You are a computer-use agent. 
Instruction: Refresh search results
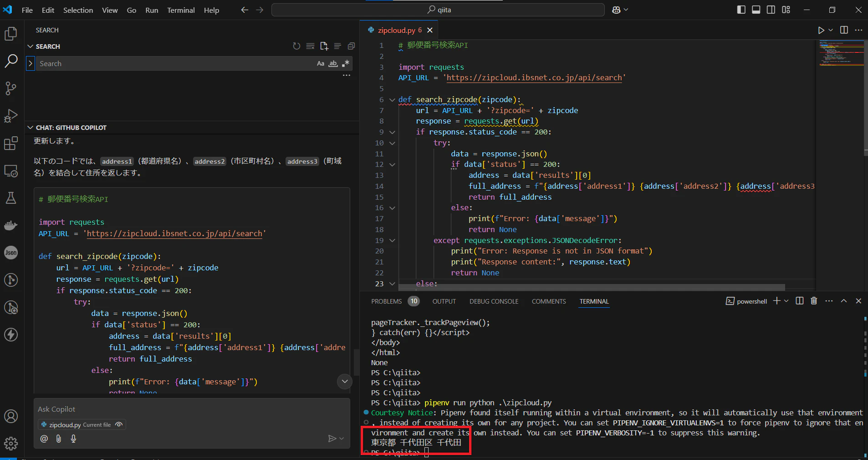point(296,46)
